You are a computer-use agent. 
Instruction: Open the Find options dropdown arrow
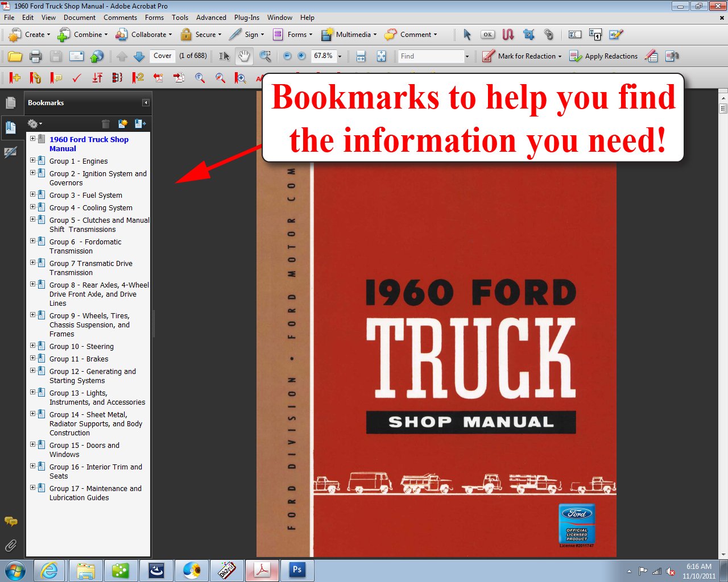point(468,56)
